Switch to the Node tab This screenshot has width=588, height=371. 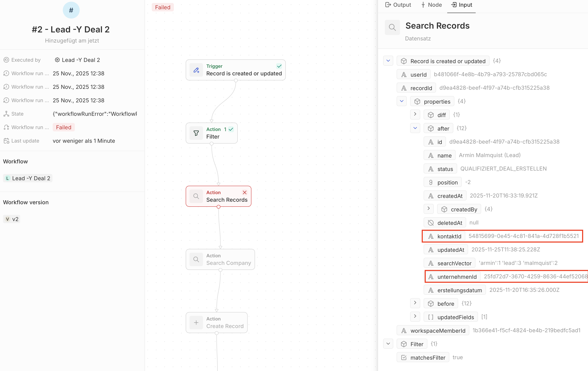pyautogui.click(x=431, y=5)
